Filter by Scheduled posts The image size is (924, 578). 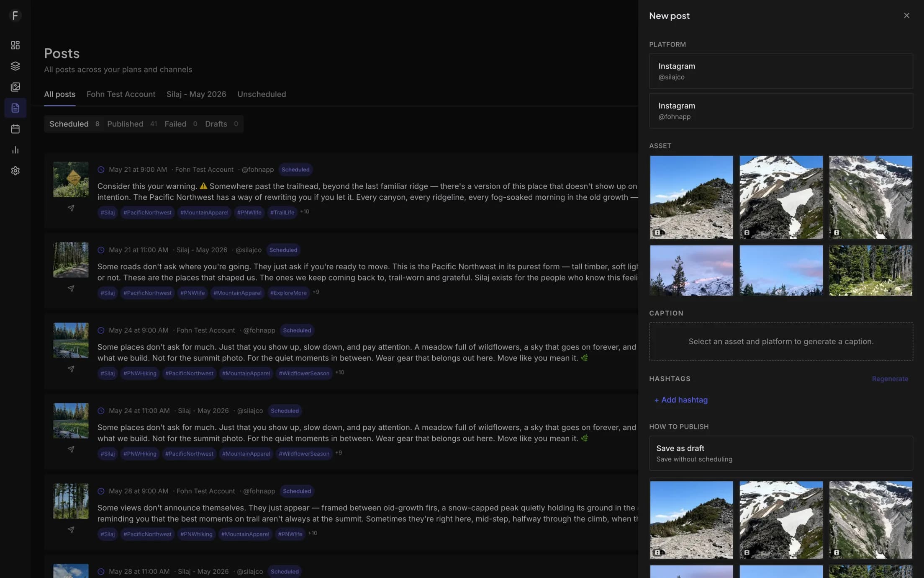tap(74, 124)
